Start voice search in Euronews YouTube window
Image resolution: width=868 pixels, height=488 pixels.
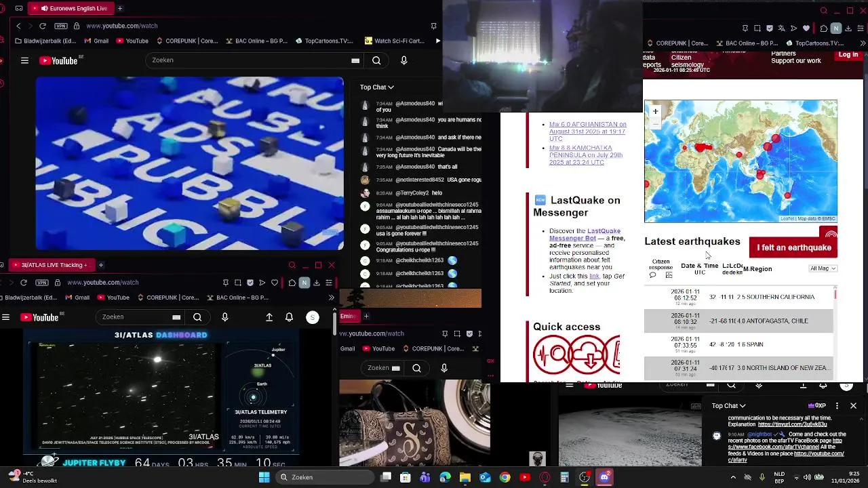point(403,60)
